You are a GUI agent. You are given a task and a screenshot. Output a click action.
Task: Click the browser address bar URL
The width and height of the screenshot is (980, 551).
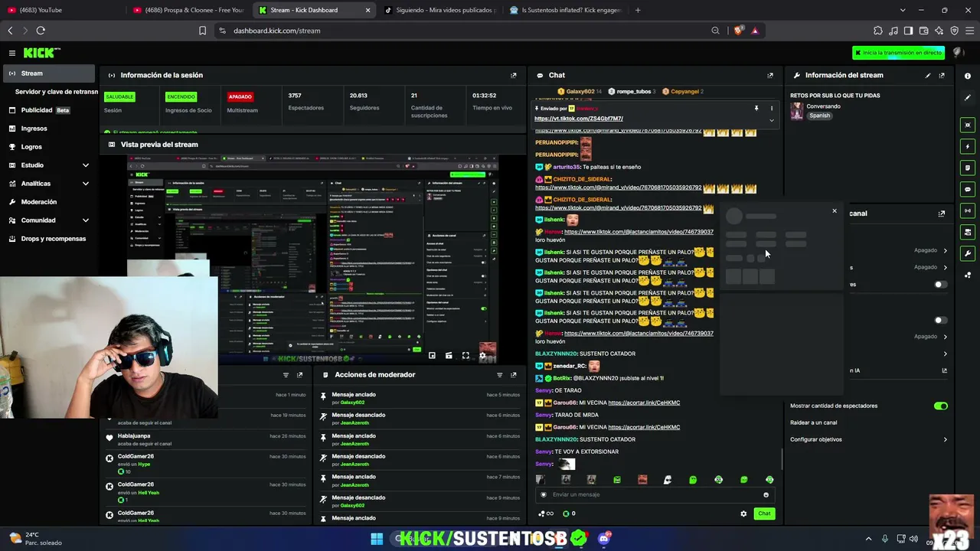pos(277,31)
